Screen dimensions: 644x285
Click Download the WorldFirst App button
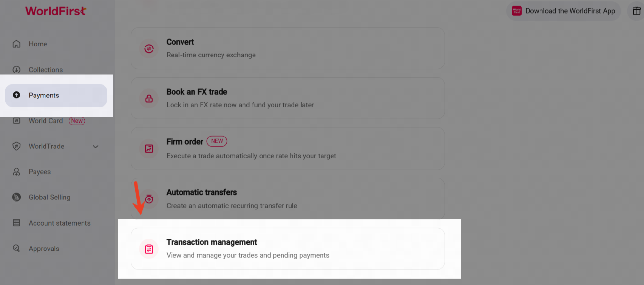click(x=563, y=11)
